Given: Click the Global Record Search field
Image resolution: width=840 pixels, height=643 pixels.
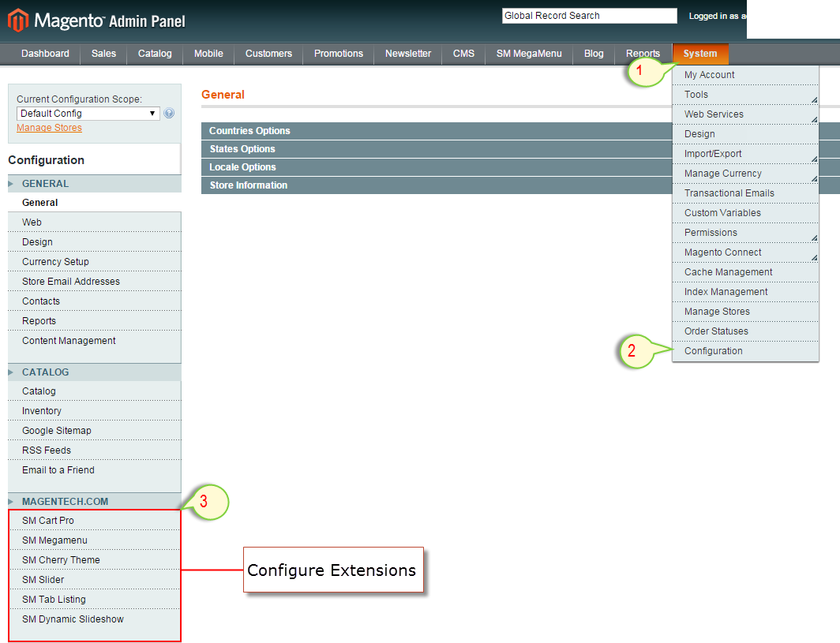Looking at the screenshot, I should 589,16.
